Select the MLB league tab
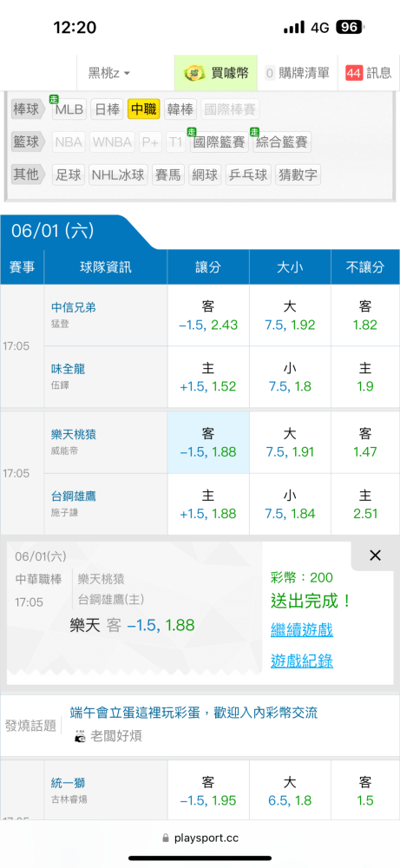The image size is (400, 868). point(69,109)
